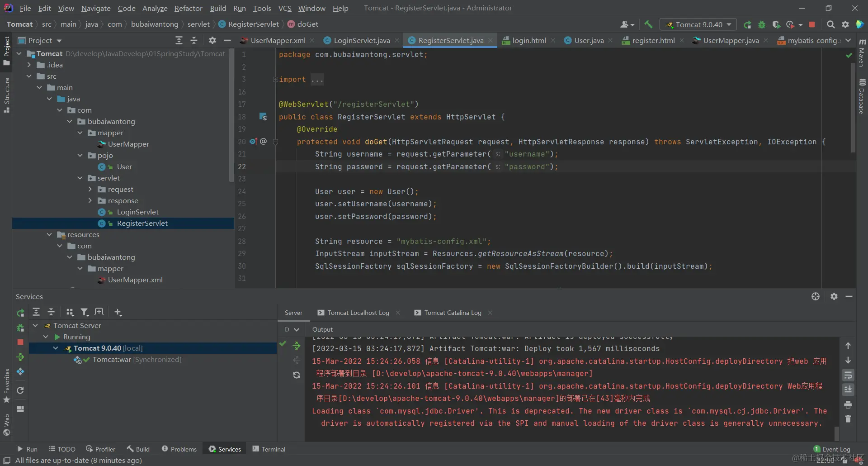
Task: Click the artifacts icon in Services sidebar
Action: point(20,372)
